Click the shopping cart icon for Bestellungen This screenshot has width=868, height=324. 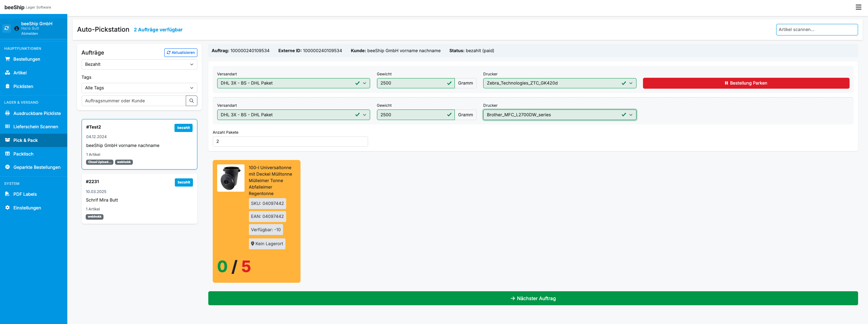8,59
